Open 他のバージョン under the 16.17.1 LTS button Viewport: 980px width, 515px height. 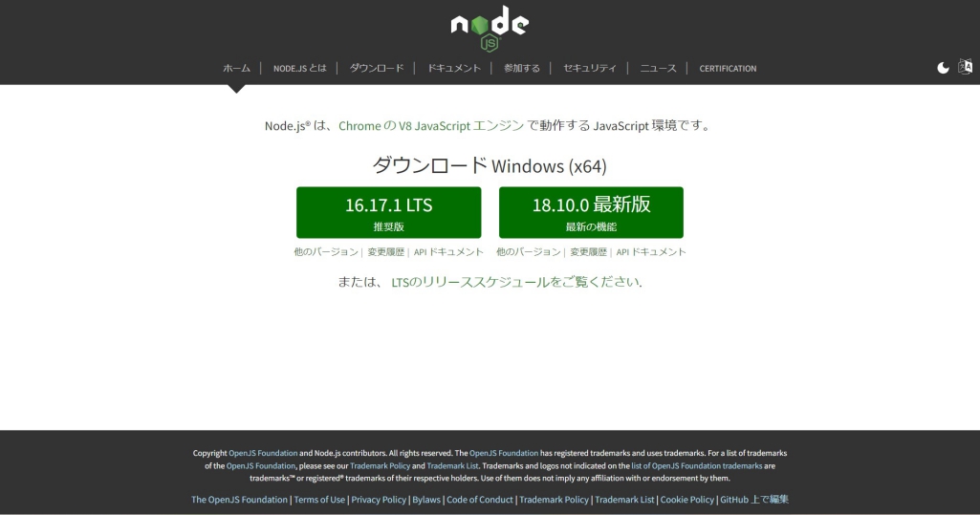pos(326,251)
